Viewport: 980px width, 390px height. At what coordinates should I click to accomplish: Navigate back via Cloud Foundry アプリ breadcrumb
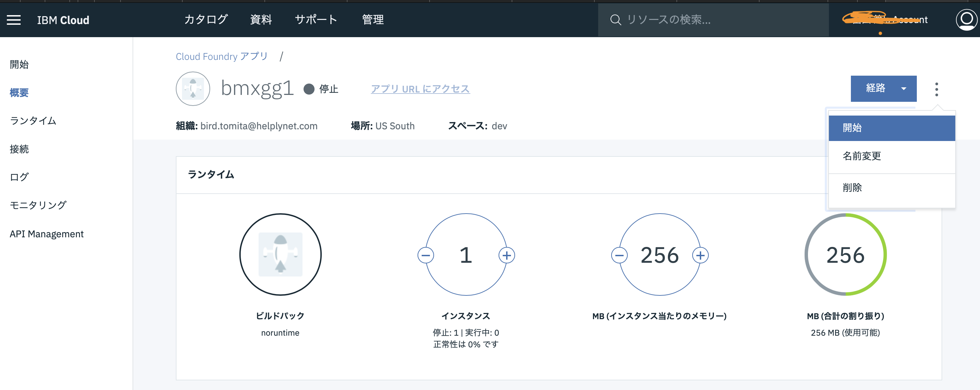pos(222,56)
